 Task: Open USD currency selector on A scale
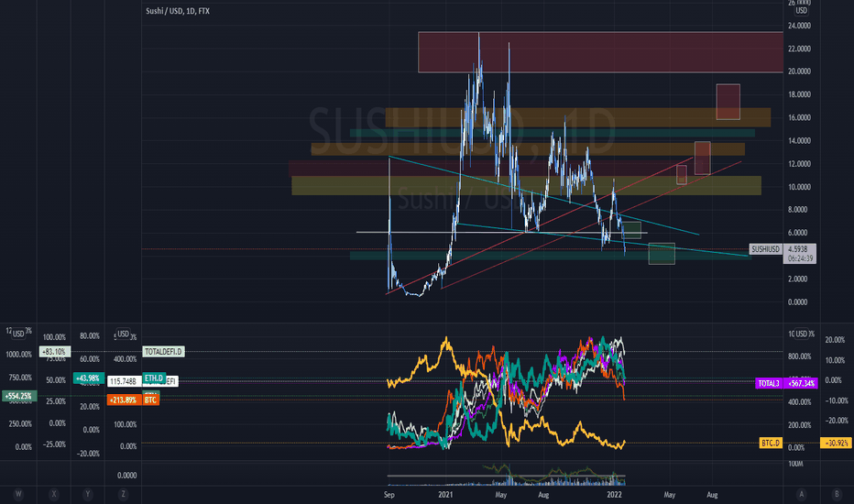tap(801, 334)
